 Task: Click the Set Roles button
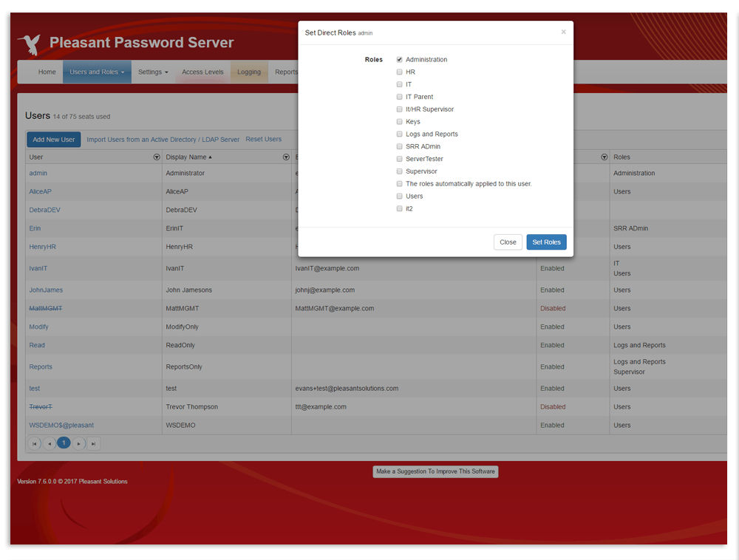pyautogui.click(x=546, y=242)
